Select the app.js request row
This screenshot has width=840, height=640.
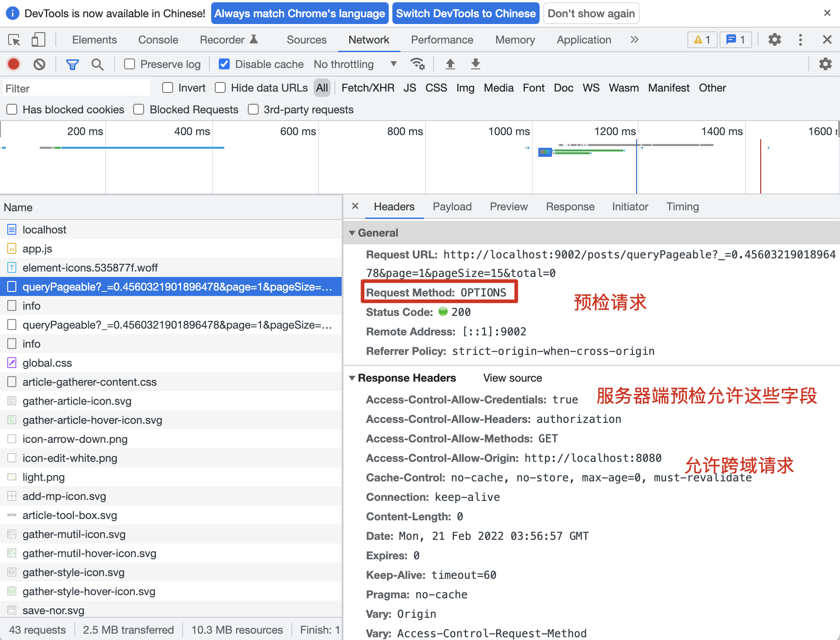point(171,249)
